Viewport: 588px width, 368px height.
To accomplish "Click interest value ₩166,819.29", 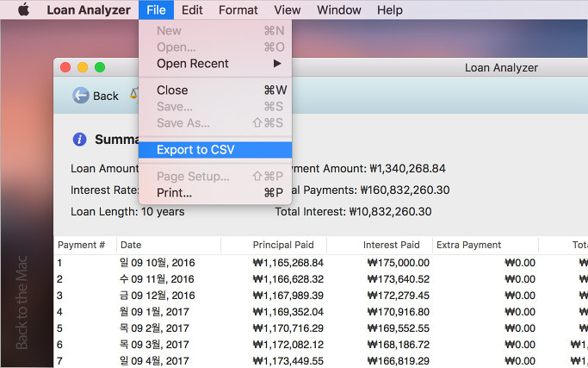I will [399, 361].
